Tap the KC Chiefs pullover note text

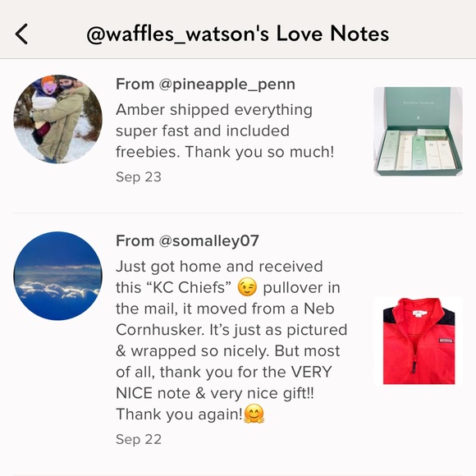tap(231, 341)
